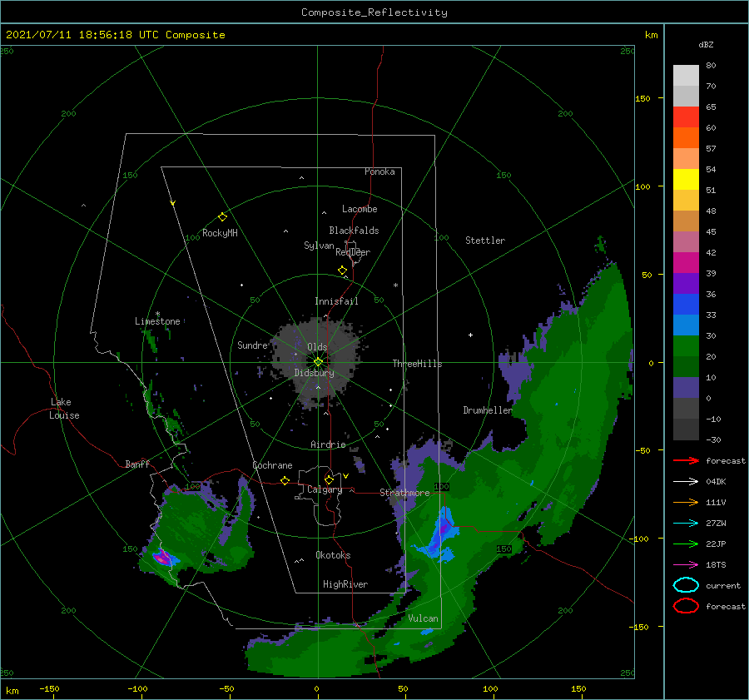Click the ThreeHills town label
Viewport: 749px width, 700px height.
tap(418, 364)
